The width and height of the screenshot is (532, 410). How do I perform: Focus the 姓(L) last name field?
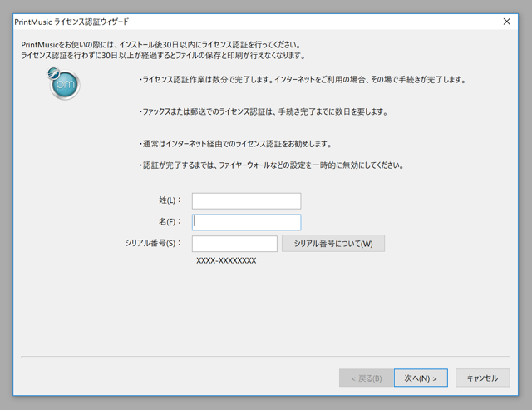(x=246, y=201)
